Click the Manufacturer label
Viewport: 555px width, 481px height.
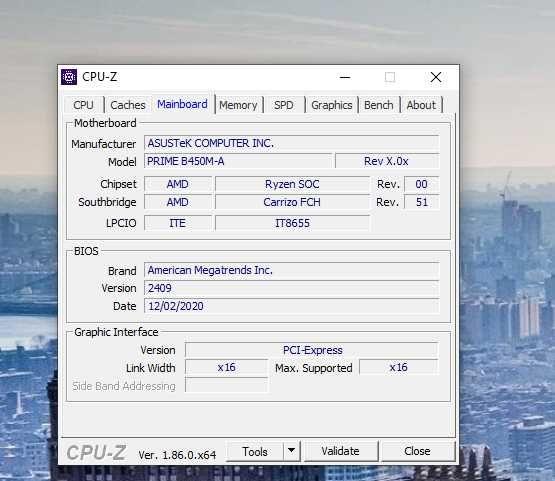103,144
